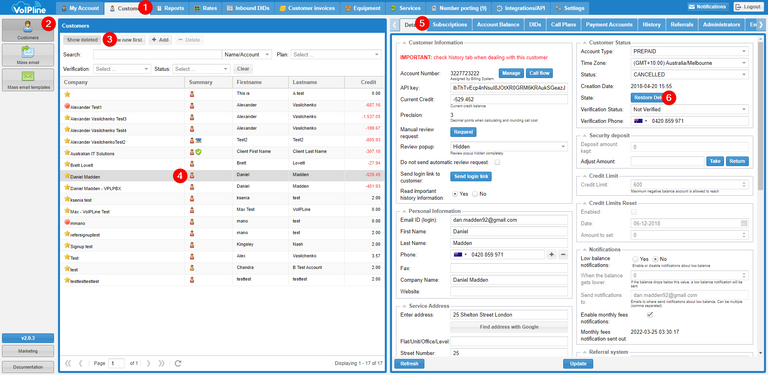Screen dimensions: 768x375
Task: Switch to the Subscriptions tab
Action: coord(450,24)
